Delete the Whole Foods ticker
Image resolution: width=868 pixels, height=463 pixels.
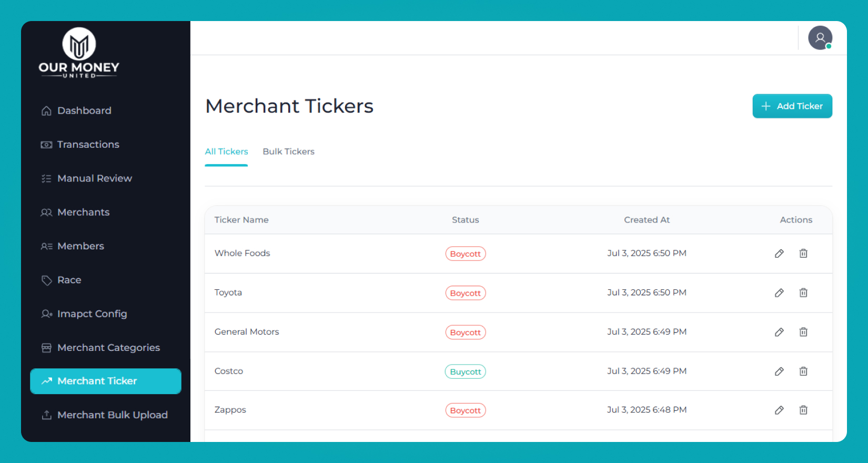[803, 254]
